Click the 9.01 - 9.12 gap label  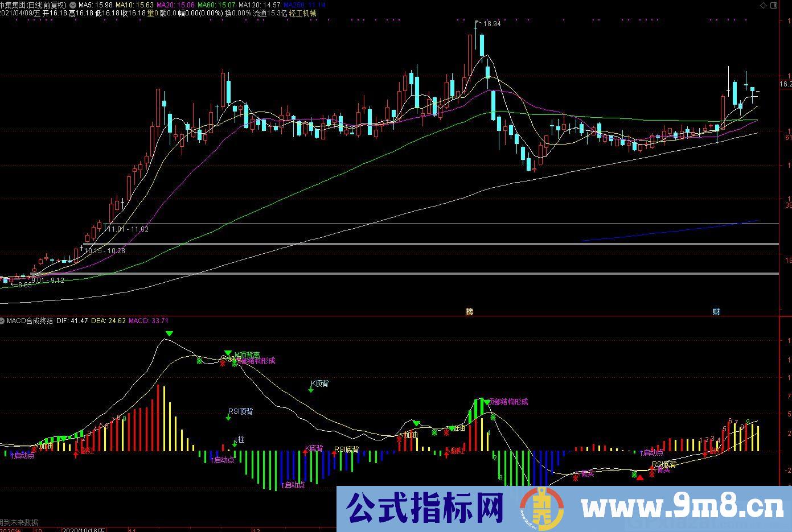(x=48, y=281)
